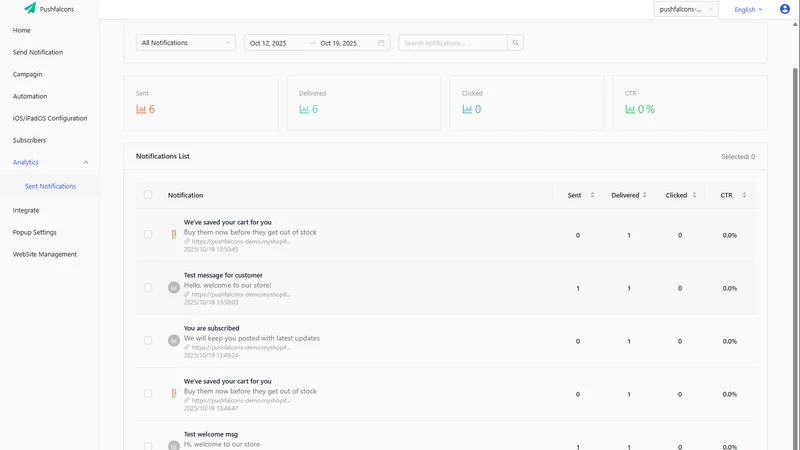Go to Home in sidebar
800x450 pixels.
21,30
